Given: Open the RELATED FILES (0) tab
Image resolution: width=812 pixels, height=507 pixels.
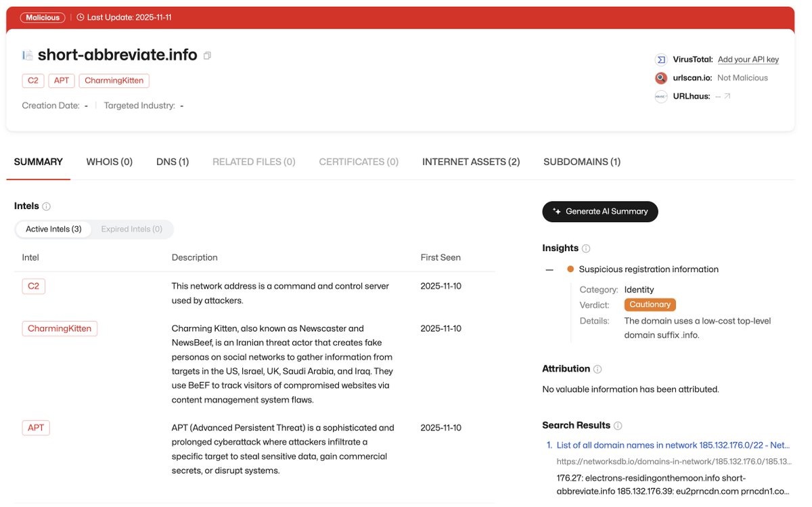Looking at the screenshot, I should point(254,162).
